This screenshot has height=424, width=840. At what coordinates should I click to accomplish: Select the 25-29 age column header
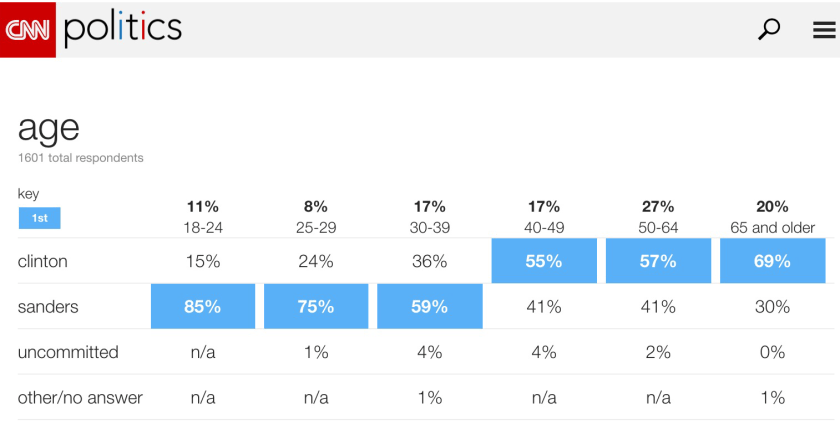tap(316, 217)
